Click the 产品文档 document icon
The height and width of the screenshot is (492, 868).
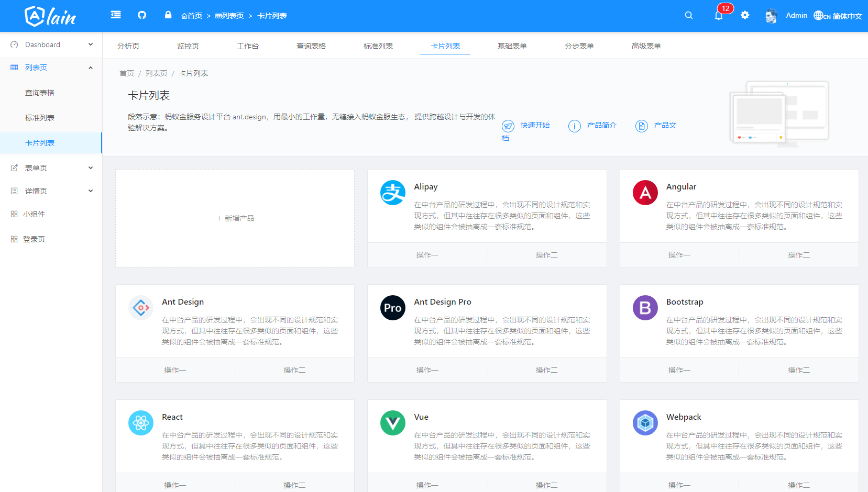coord(642,126)
